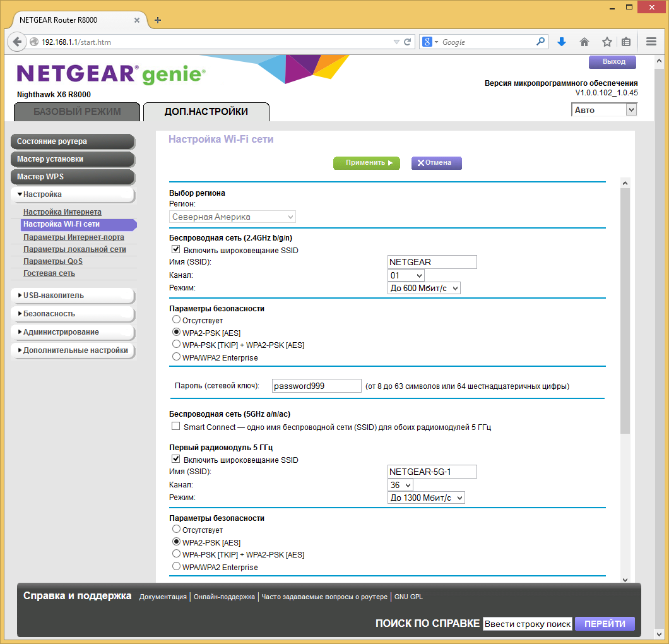Click the settings panel scroll down arrow
This screenshot has width=669, height=644.
tap(625, 580)
